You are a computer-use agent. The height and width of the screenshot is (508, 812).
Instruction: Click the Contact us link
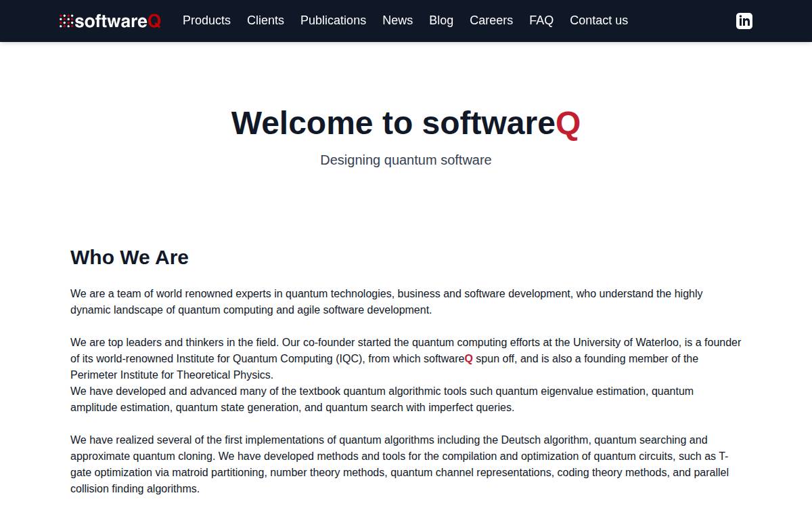coord(599,20)
